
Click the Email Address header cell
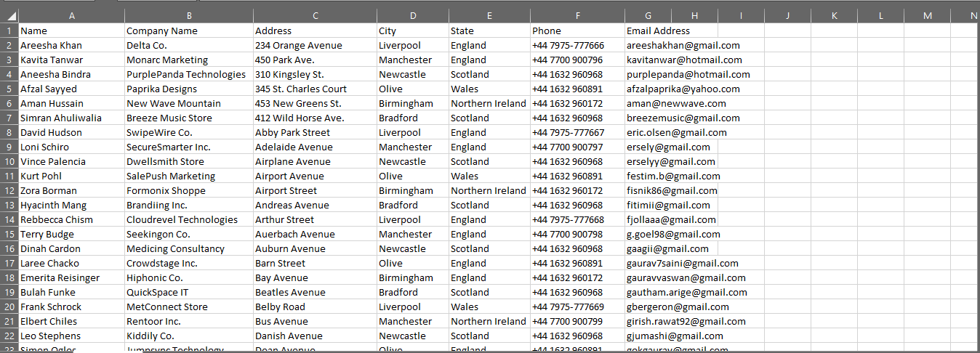tap(658, 31)
